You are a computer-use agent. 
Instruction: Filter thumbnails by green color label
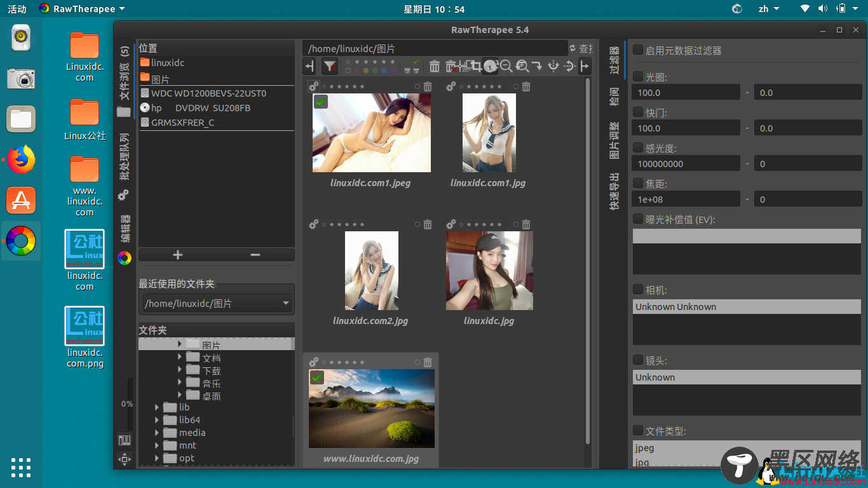click(375, 71)
